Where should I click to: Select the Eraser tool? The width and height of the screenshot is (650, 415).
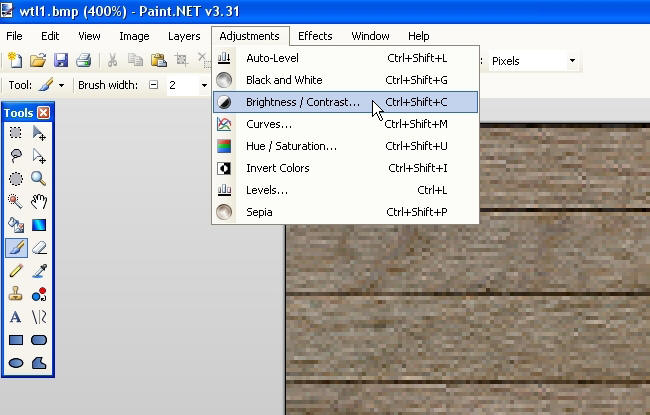click(x=39, y=248)
